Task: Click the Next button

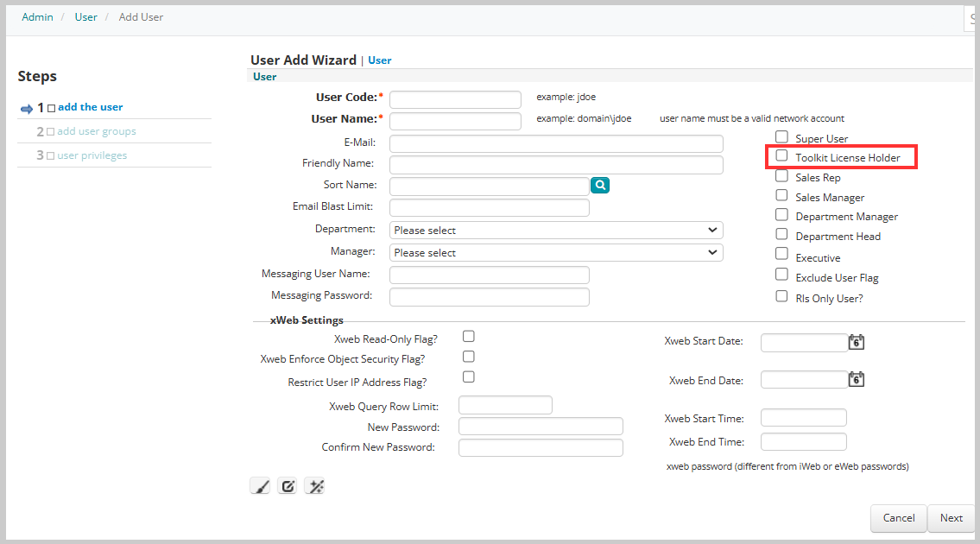Action: 952,518
